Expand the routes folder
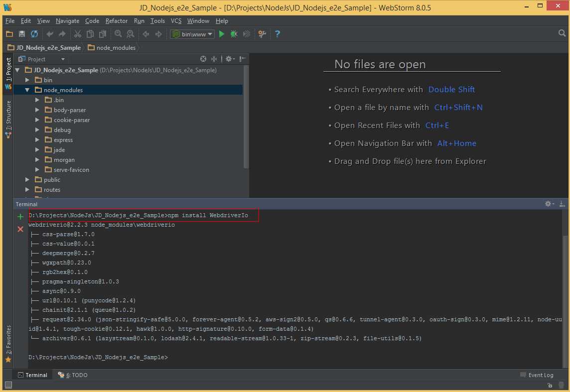Image resolution: width=570 pixels, height=392 pixels. [x=27, y=190]
